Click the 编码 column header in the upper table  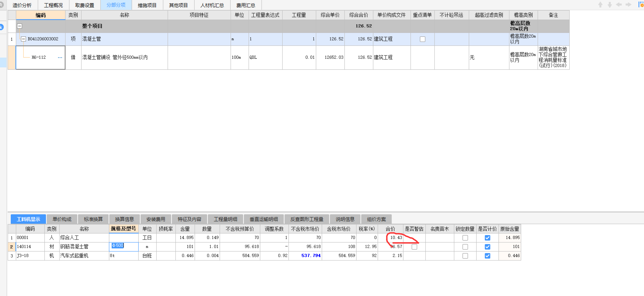click(x=41, y=15)
